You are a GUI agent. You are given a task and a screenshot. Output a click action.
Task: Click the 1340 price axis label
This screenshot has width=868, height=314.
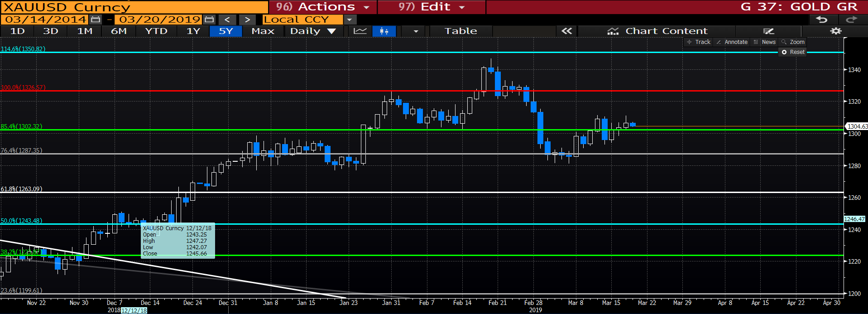pyautogui.click(x=854, y=70)
